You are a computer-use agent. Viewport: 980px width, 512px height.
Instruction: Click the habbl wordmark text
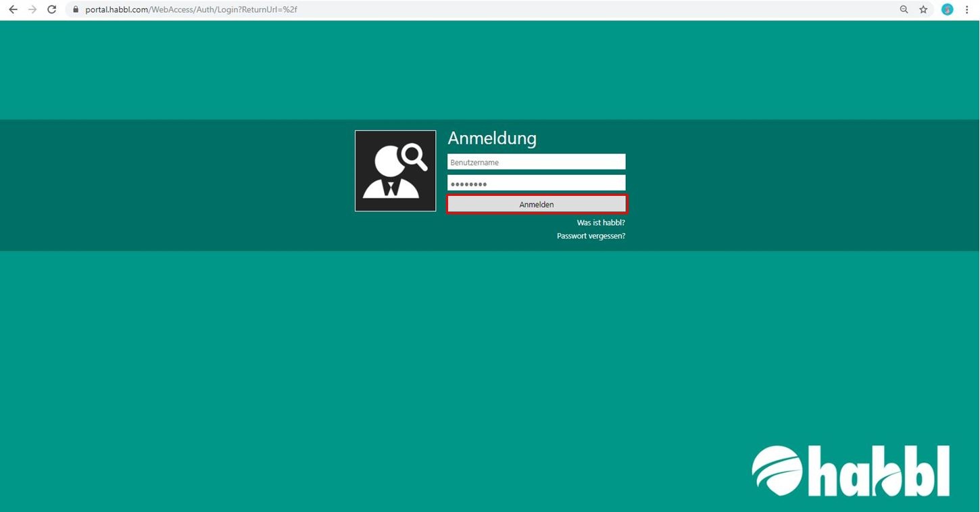tap(879, 471)
